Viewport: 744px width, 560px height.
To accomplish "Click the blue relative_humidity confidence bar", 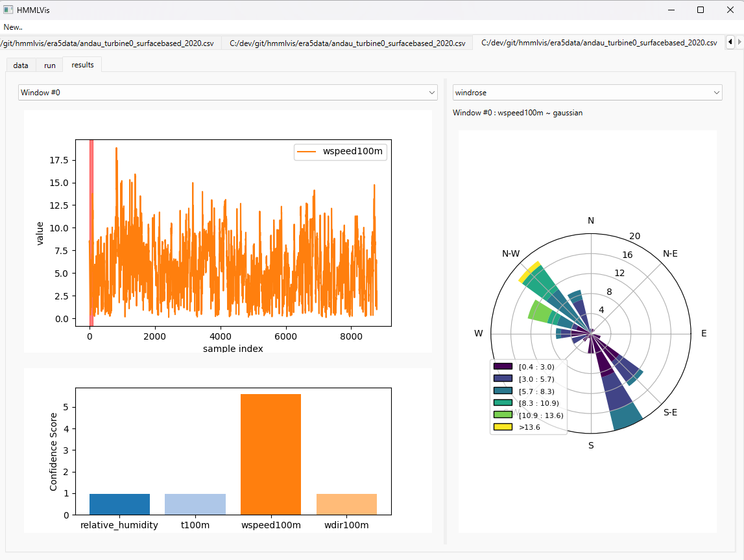I will 119,504.
